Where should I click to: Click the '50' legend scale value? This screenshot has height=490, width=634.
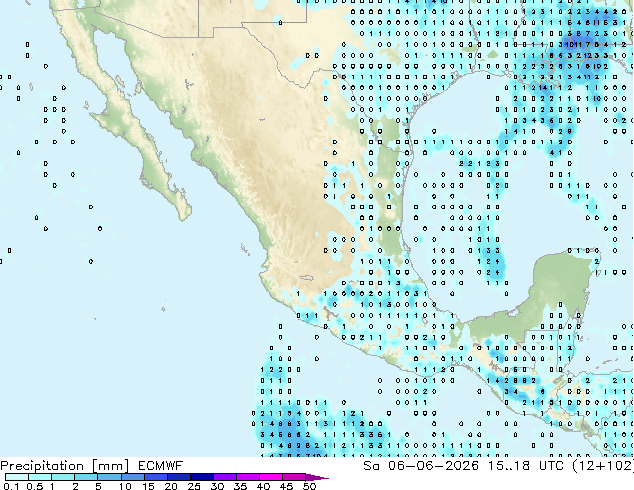pos(309,486)
